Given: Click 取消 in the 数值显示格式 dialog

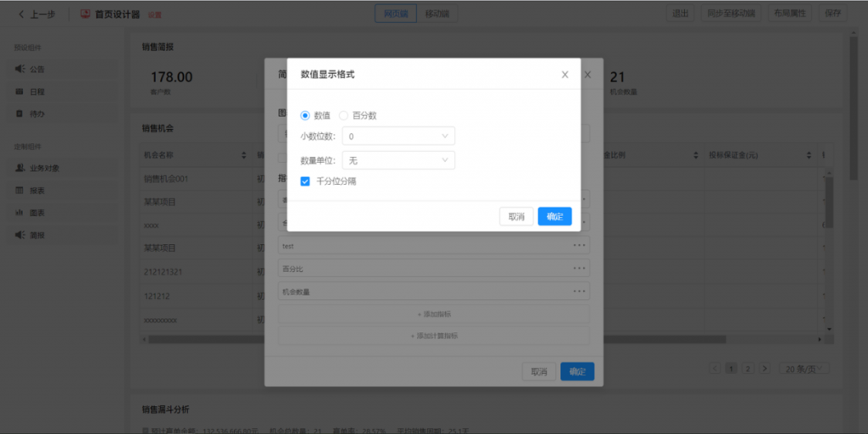Looking at the screenshot, I should coord(516,217).
